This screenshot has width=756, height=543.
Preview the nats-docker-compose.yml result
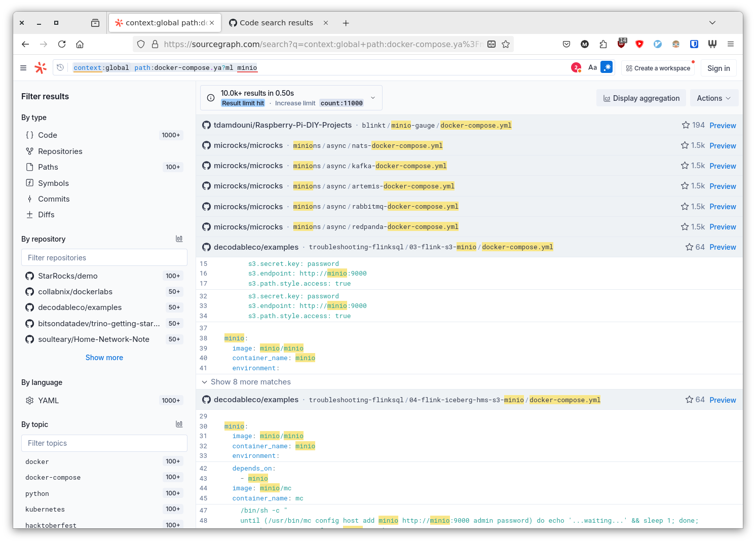point(723,146)
